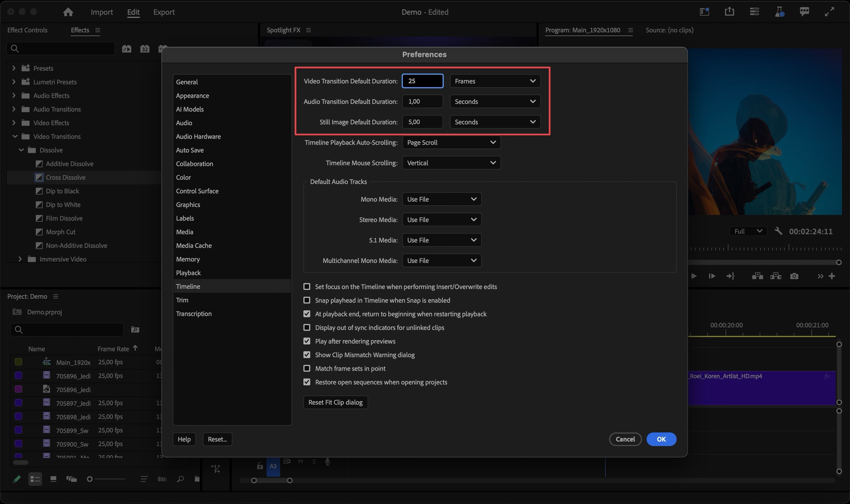The image size is (850, 504).
Task: Enable Match frame sets in point
Action: (307, 368)
